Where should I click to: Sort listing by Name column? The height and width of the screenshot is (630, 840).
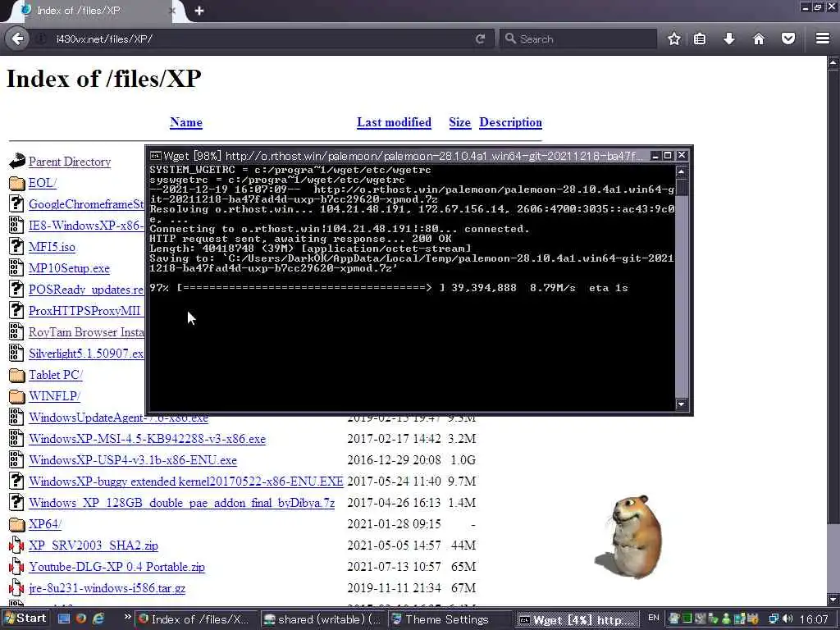186,123
